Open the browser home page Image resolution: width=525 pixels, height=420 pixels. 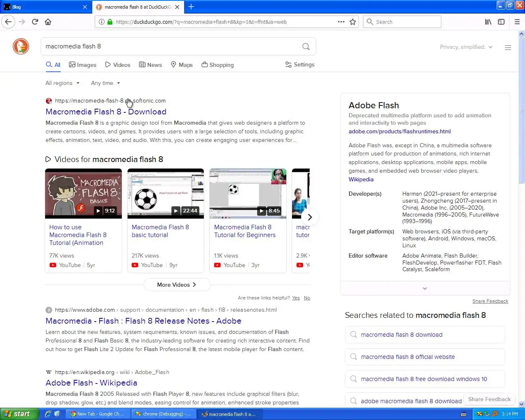(x=48, y=22)
